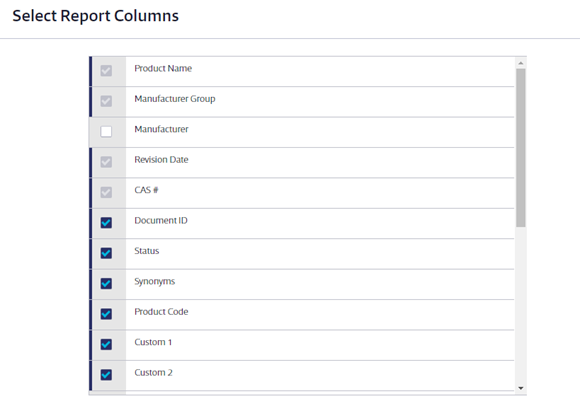Click the greyed Product Name checkbox

pyautogui.click(x=106, y=71)
